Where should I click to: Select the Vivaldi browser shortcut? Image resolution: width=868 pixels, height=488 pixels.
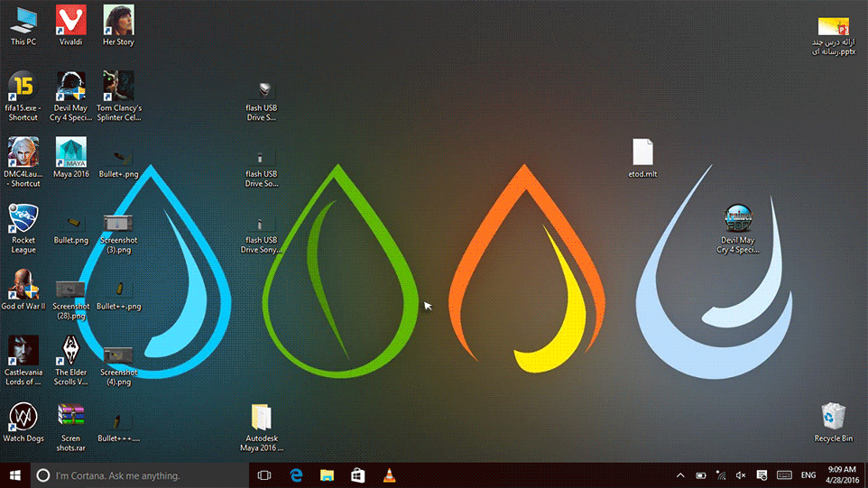pyautogui.click(x=71, y=25)
